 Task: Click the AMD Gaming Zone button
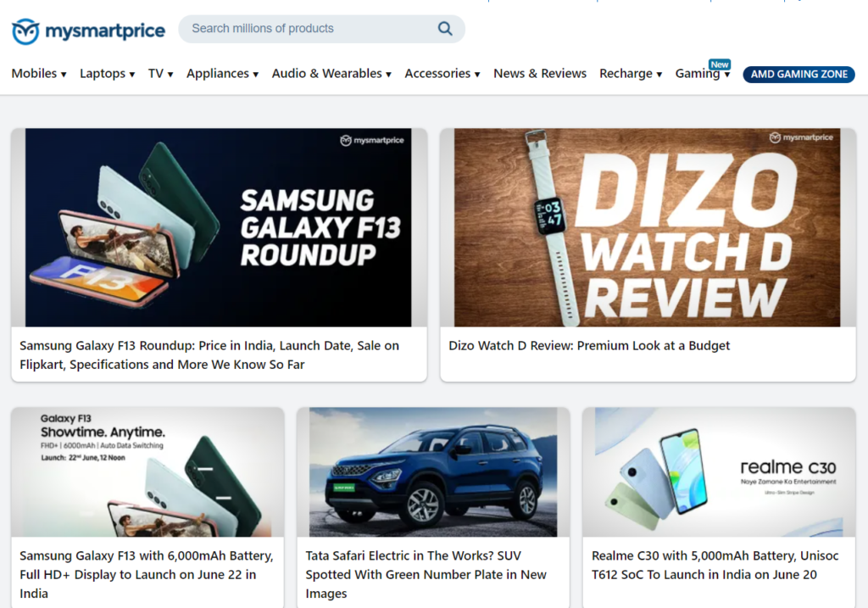click(x=798, y=74)
